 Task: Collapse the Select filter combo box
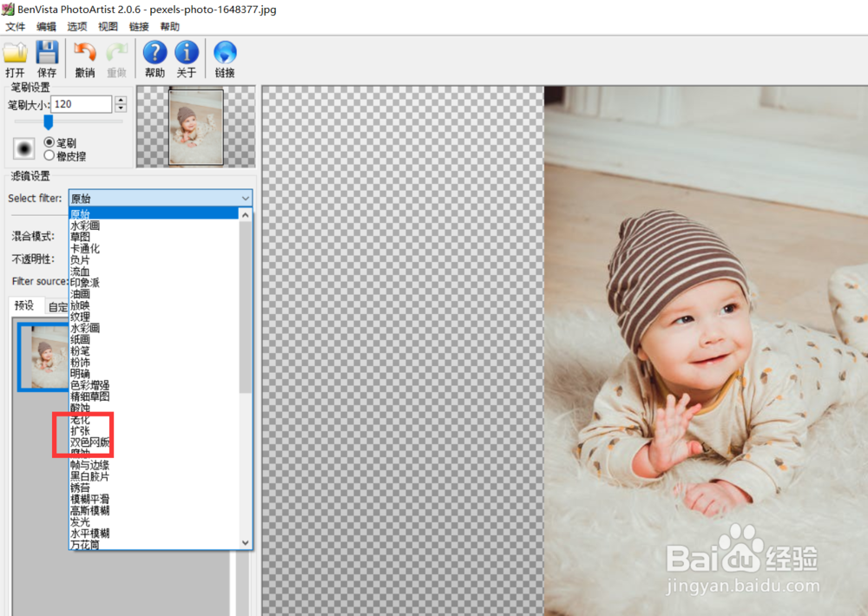pos(161,198)
